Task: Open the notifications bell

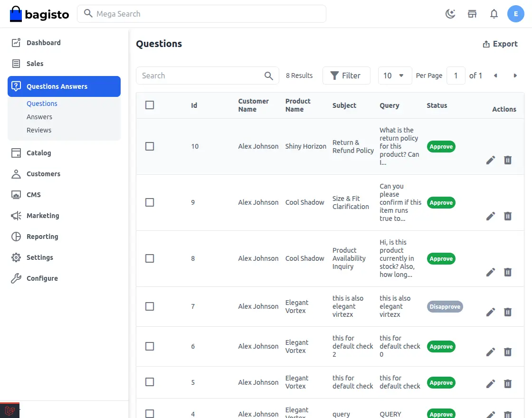Action: 494,14
